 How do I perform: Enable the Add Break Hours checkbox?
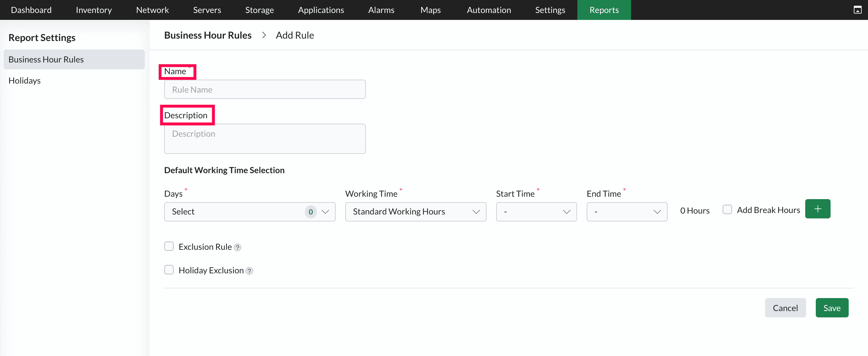727,209
